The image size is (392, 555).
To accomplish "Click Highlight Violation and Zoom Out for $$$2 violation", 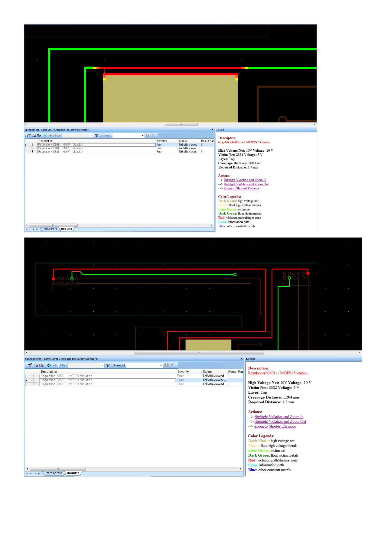I will pos(280,422).
